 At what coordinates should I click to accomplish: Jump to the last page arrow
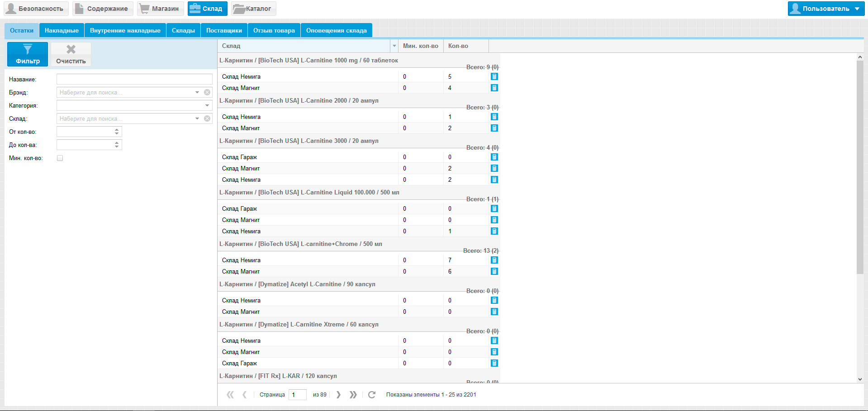[x=353, y=395]
